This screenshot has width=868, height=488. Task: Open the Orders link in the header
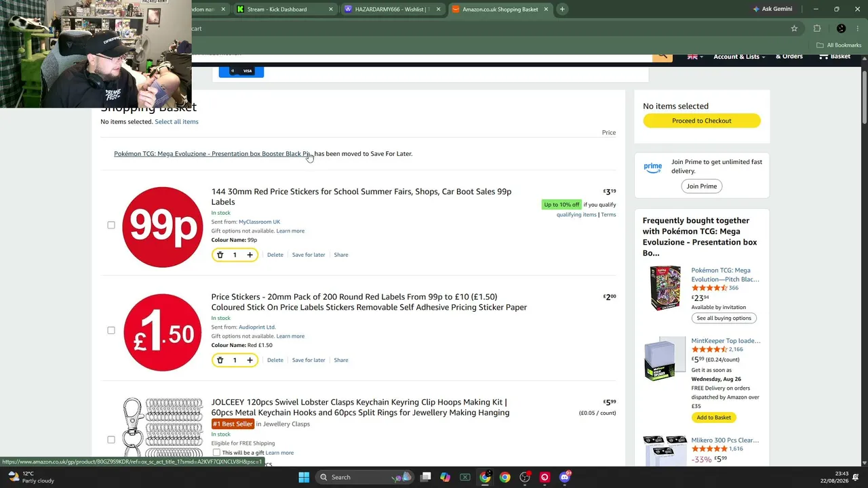(x=789, y=56)
